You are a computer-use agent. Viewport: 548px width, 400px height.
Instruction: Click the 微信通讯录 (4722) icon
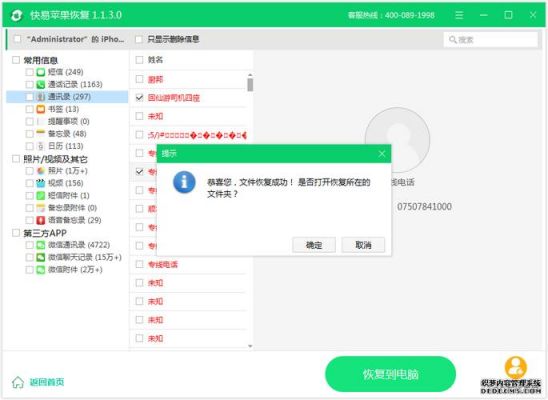tap(41, 245)
